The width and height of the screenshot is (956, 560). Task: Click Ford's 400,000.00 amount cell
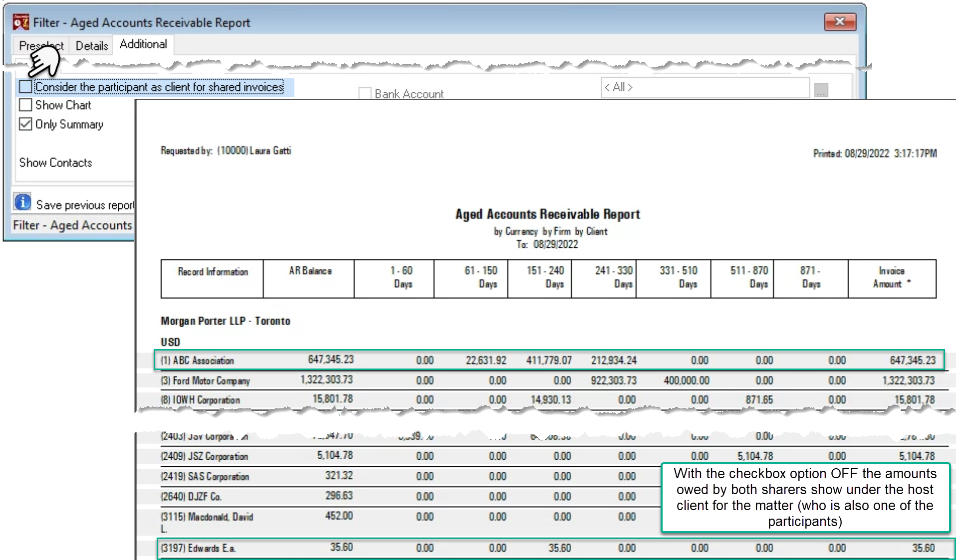686,380
